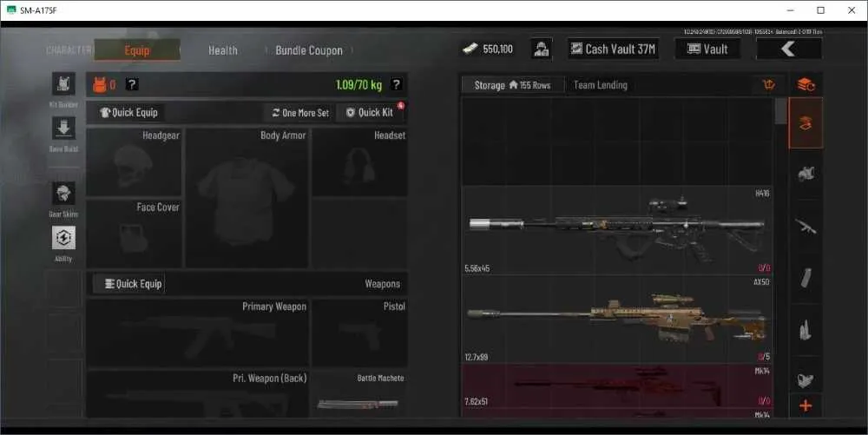Select the gear storage category icon
868x435 pixels.
tap(806, 174)
